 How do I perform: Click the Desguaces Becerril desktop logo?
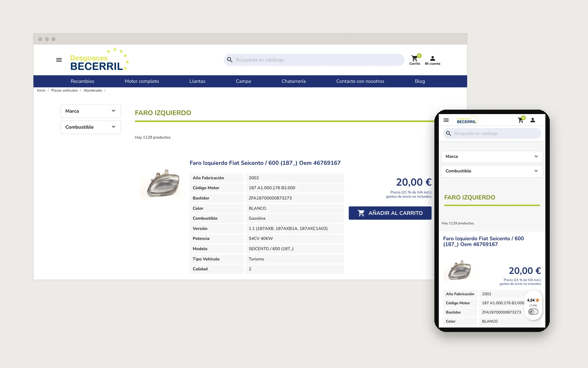point(99,59)
